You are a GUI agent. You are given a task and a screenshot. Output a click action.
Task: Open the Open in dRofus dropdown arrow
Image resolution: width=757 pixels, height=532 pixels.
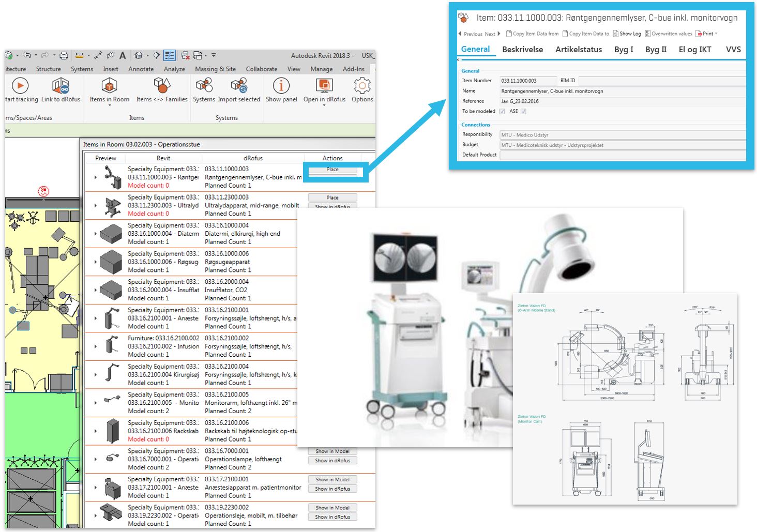(x=324, y=105)
